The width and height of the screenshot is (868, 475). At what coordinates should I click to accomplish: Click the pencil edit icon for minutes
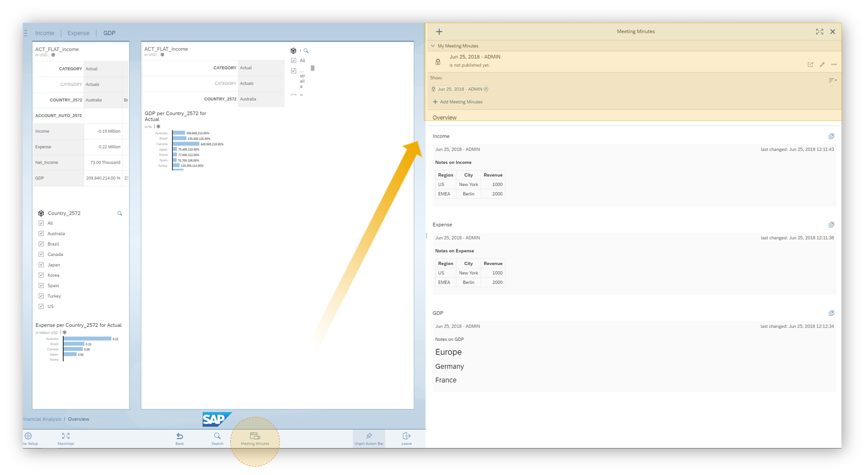(822, 64)
